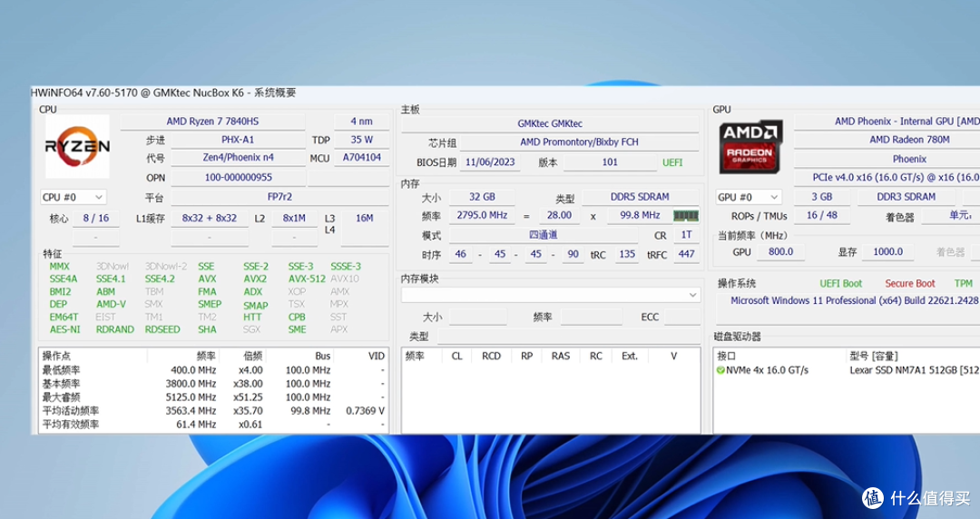Click the GPU clock 800.0 value
Screen dimensions: 980x519
[780, 252]
